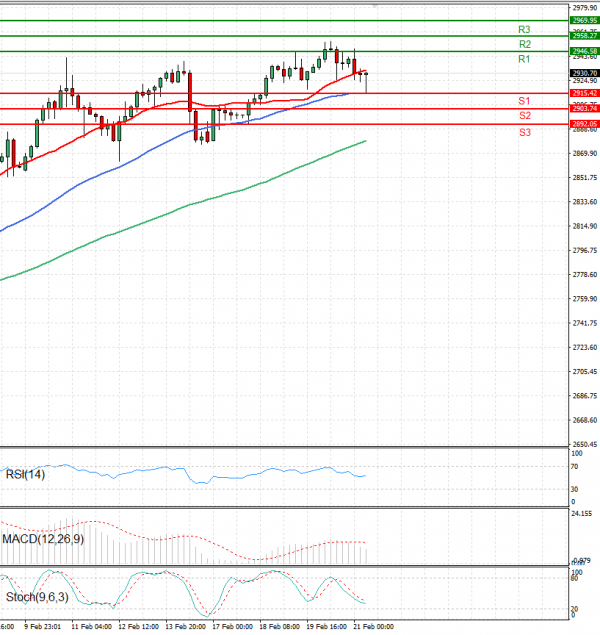
Task: Click the 2723.60 price axis value
Action: (585, 347)
